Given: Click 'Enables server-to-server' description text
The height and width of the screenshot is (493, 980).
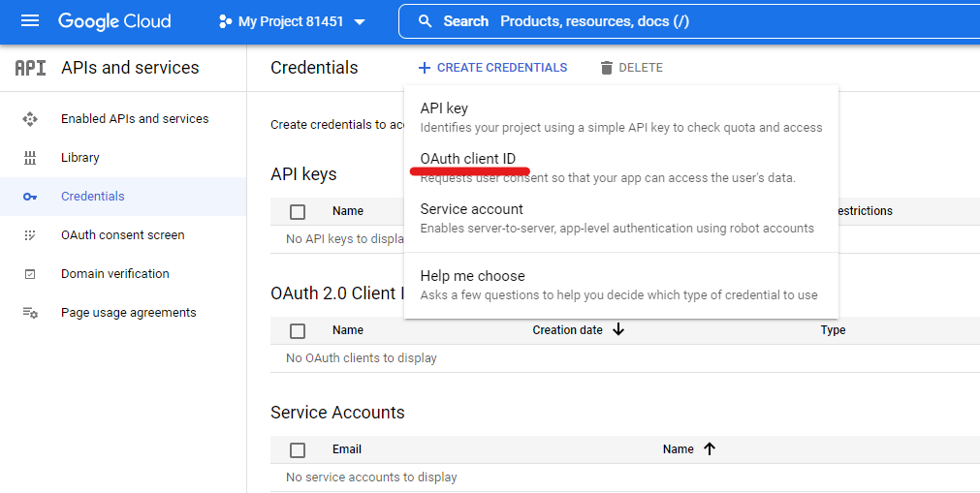Looking at the screenshot, I should [x=616, y=228].
